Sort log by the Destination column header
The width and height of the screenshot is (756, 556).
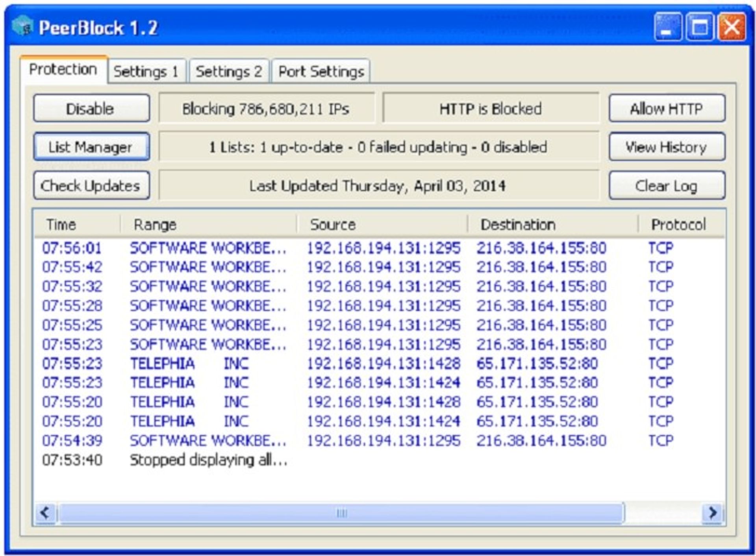tap(553, 224)
